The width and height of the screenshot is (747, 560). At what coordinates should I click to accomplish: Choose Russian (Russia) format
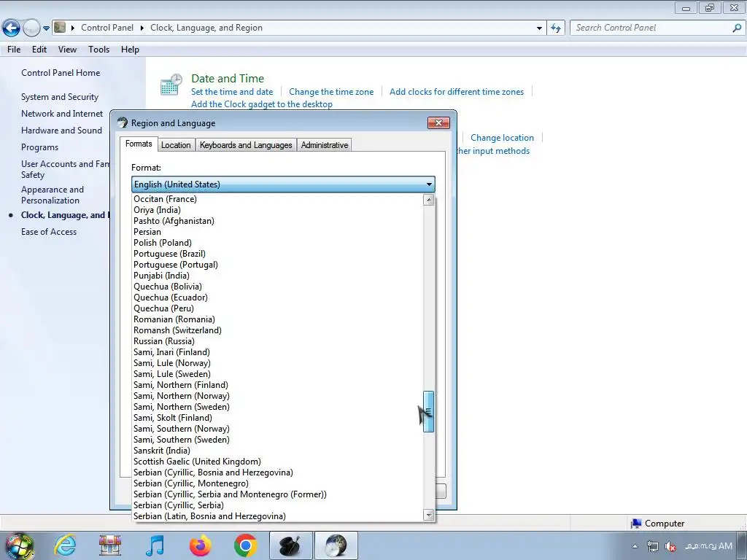click(x=278, y=341)
